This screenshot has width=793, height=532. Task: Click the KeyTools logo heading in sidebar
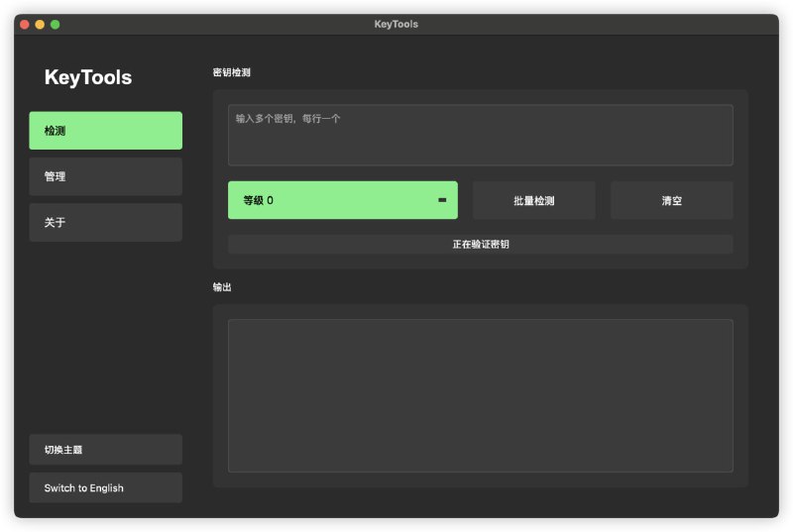[x=88, y=77]
